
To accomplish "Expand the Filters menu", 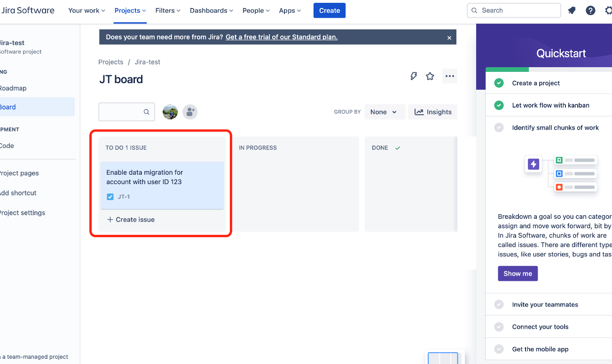I will (x=168, y=10).
